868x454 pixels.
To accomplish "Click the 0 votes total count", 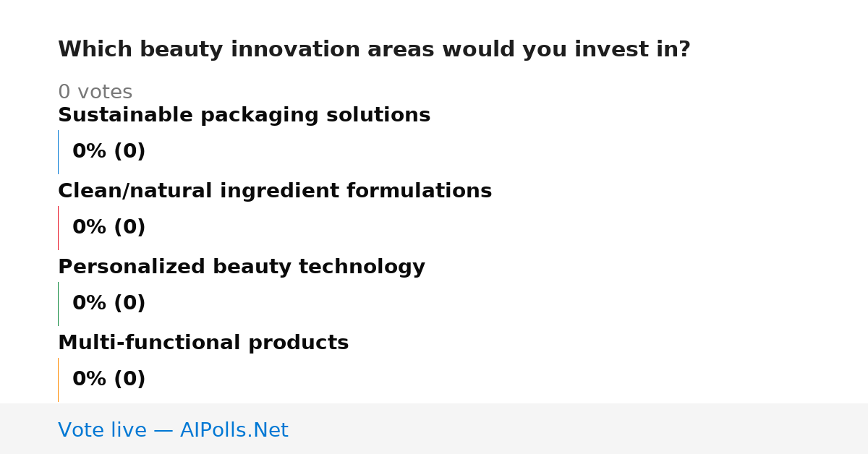I will (x=95, y=93).
